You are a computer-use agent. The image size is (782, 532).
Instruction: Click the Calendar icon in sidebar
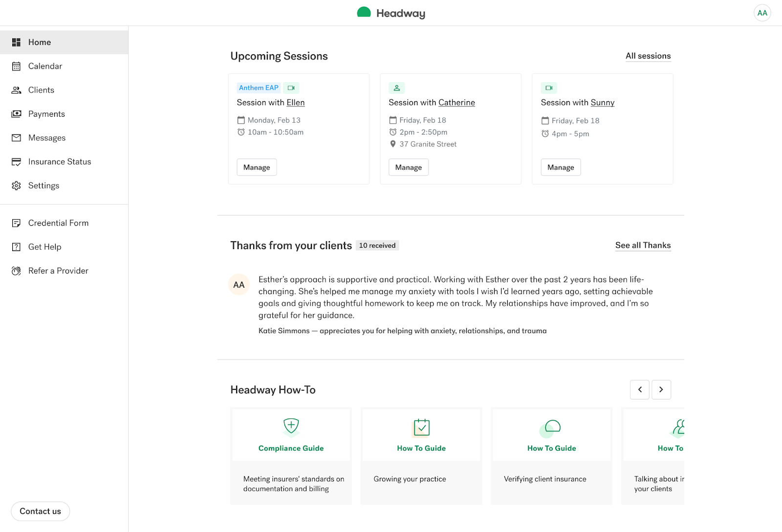(16, 66)
